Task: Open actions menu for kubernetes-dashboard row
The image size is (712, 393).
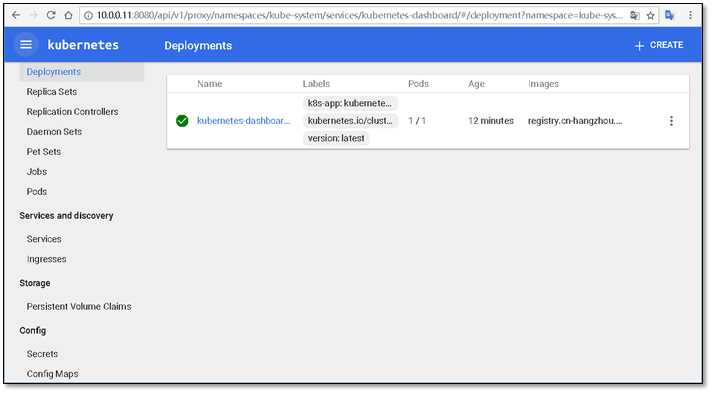Action: click(x=671, y=121)
